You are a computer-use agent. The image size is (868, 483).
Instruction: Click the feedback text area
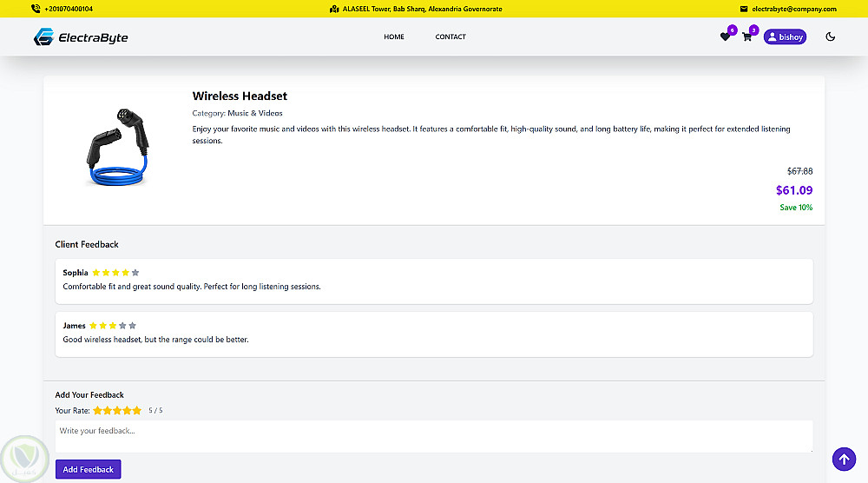434,435
